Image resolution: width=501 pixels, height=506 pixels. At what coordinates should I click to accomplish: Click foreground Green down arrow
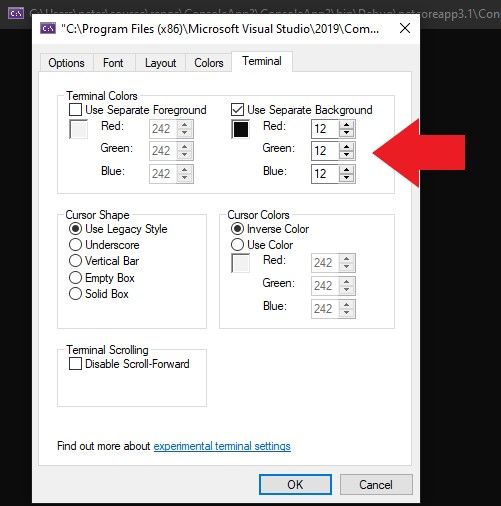point(185,155)
